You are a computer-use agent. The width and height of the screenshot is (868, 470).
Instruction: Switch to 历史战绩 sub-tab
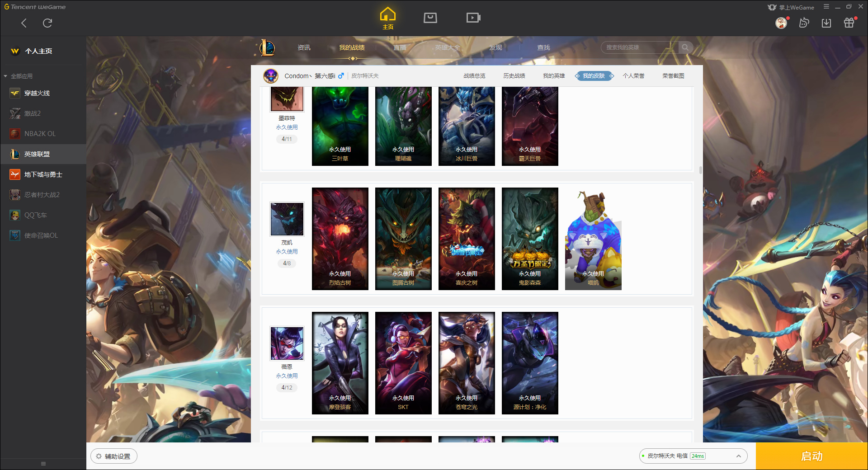pyautogui.click(x=514, y=76)
